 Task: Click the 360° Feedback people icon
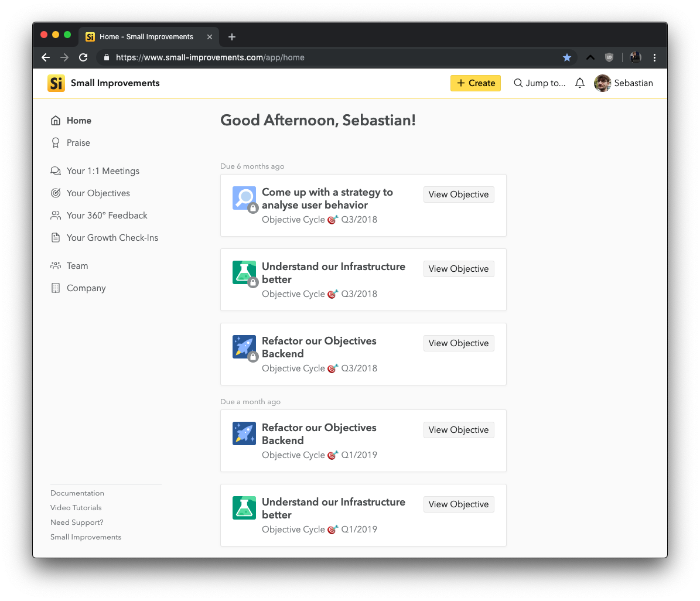click(x=56, y=216)
